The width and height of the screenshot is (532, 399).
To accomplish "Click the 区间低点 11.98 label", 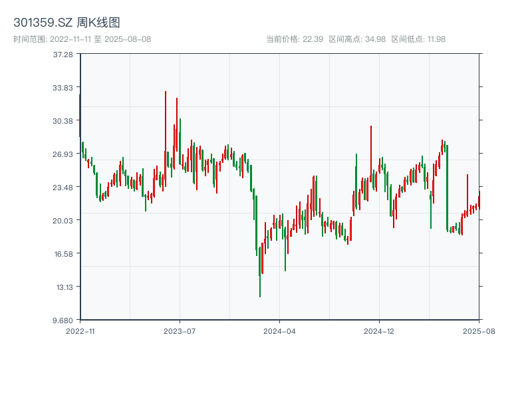I will tap(418, 39).
